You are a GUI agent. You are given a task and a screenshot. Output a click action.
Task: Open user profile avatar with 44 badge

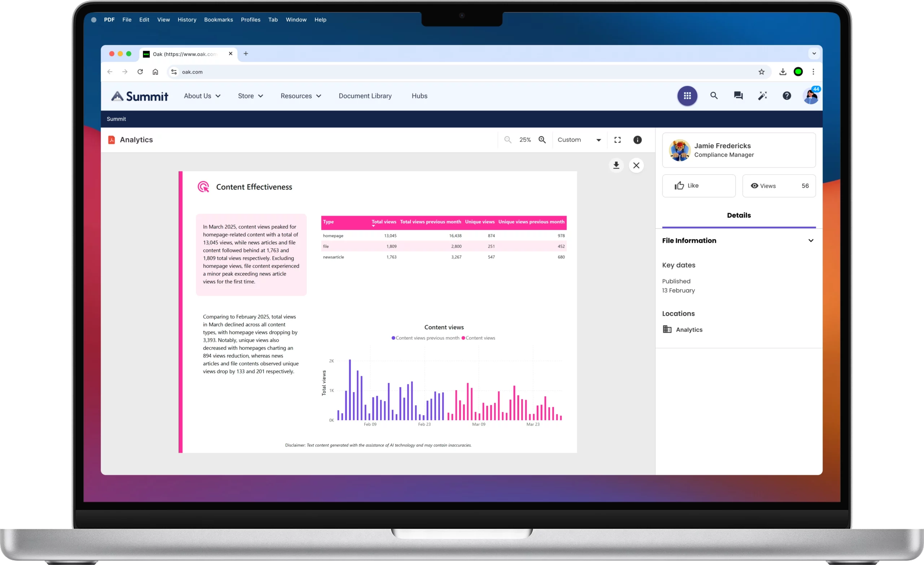click(x=811, y=96)
